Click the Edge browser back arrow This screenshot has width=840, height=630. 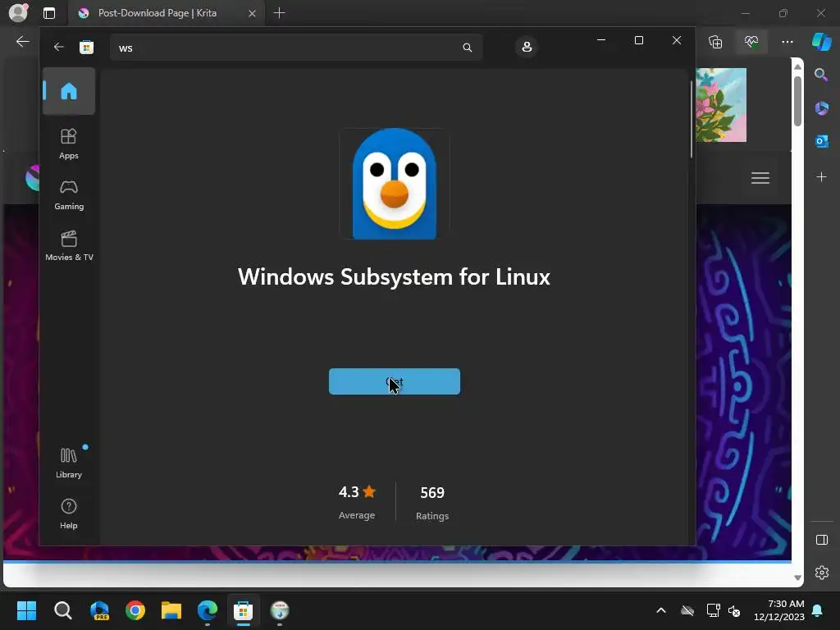click(x=22, y=42)
